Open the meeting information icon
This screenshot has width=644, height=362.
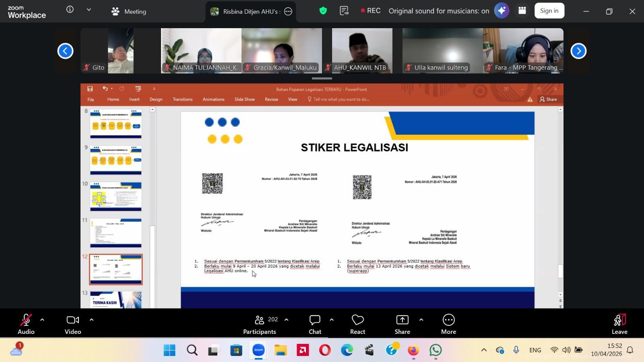[70, 10]
